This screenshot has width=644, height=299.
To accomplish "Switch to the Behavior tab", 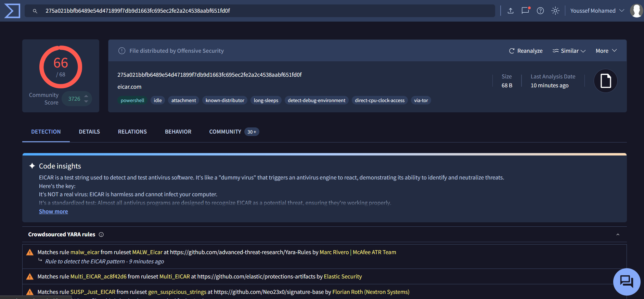I will click(x=178, y=132).
